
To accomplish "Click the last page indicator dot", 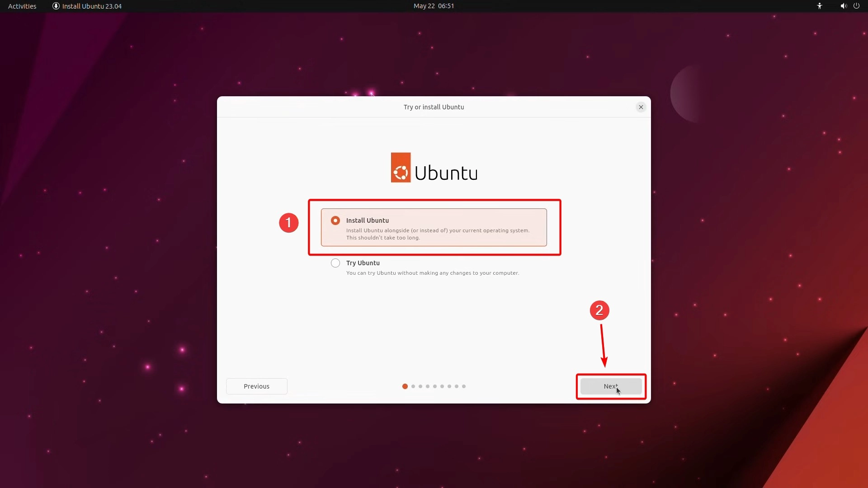I will point(464,386).
